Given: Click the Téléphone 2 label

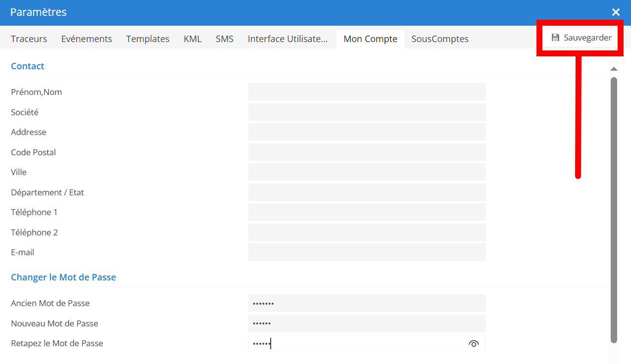Looking at the screenshot, I should [x=35, y=232].
